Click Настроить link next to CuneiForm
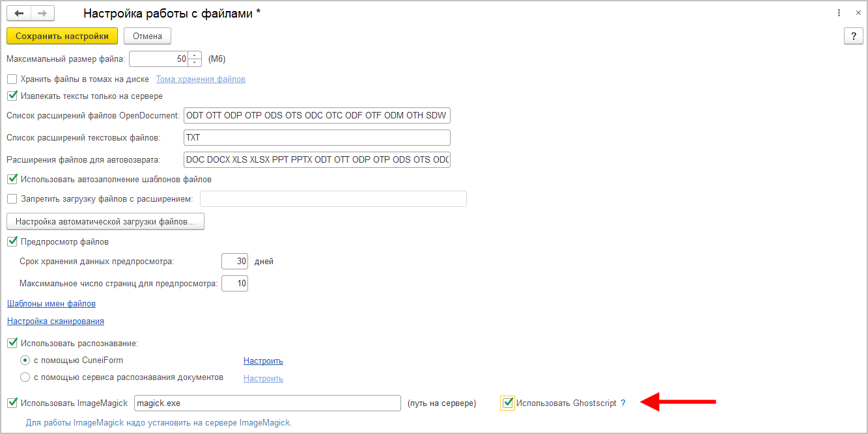Screen dimensions: 868x434 pyautogui.click(x=263, y=361)
